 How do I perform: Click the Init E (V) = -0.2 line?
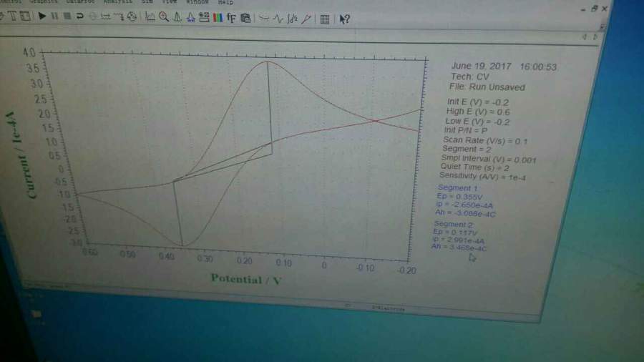tap(478, 102)
